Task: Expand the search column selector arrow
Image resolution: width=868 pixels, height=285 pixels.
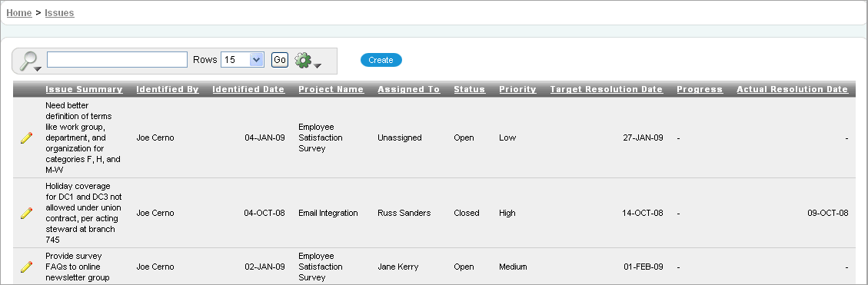Action: pyautogui.click(x=38, y=68)
